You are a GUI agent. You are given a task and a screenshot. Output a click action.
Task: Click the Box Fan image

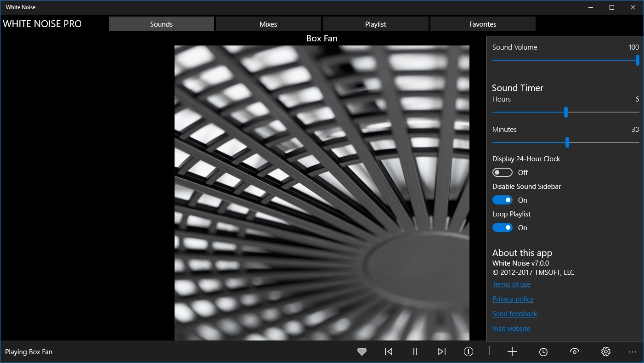pos(322,193)
